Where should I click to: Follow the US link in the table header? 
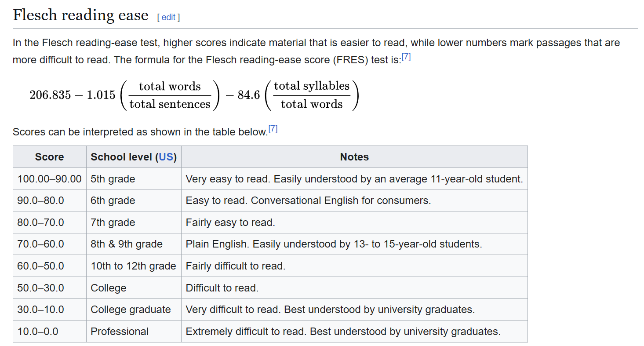point(166,157)
